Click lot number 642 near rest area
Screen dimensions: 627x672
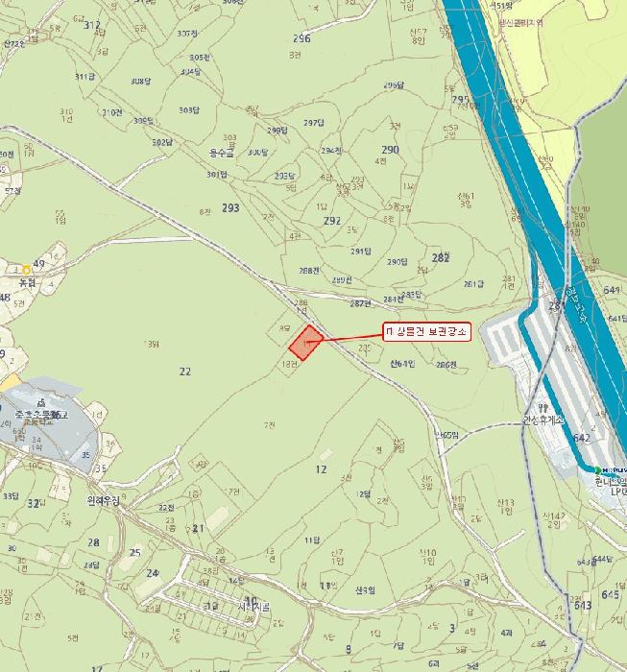pos(581,438)
